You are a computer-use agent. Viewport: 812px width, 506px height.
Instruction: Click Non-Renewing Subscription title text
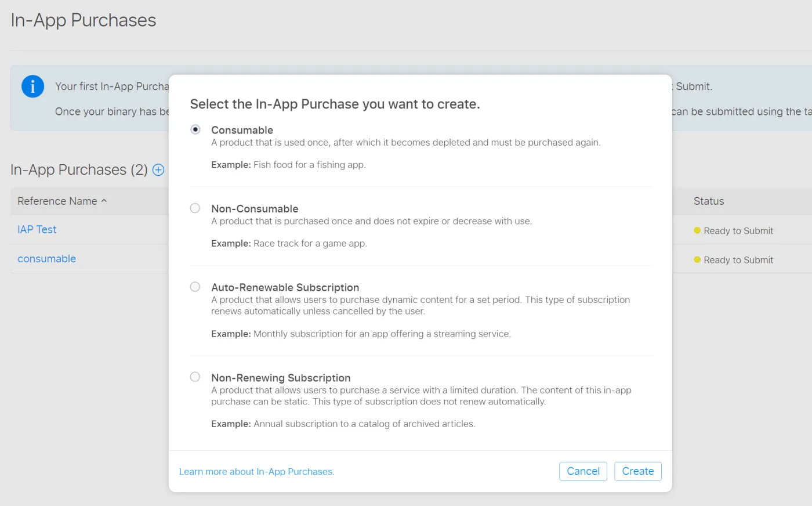pos(281,378)
